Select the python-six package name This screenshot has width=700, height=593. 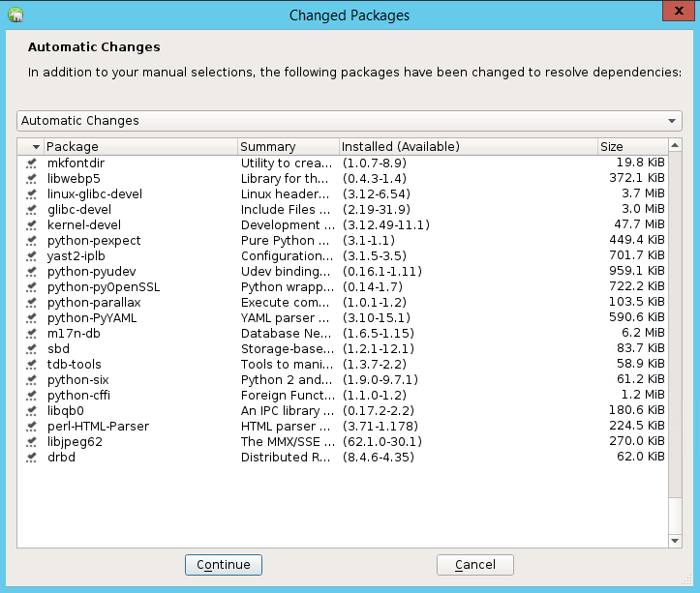click(x=78, y=380)
